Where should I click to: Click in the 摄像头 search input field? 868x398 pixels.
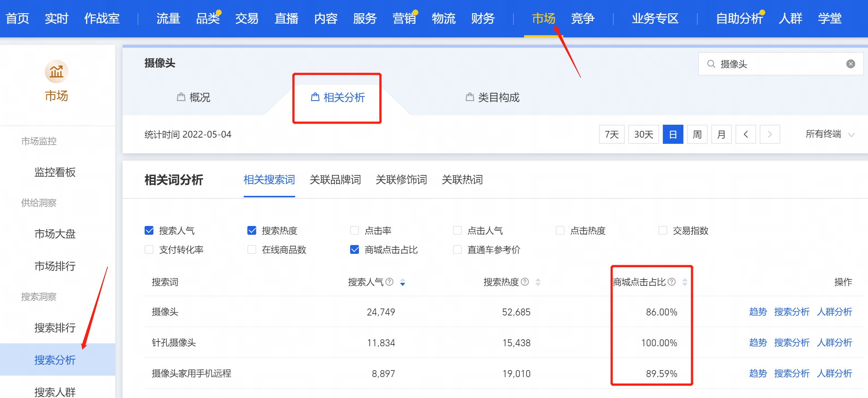click(781, 64)
